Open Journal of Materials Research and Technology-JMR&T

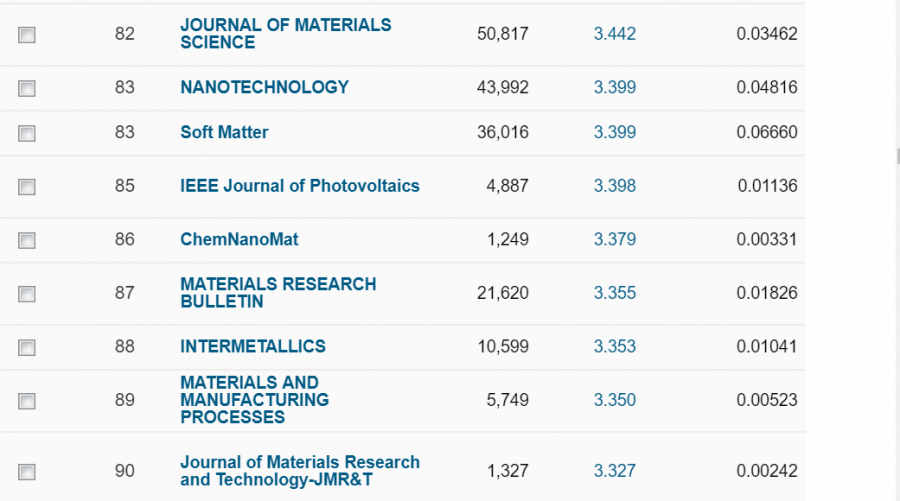point(299,470)
